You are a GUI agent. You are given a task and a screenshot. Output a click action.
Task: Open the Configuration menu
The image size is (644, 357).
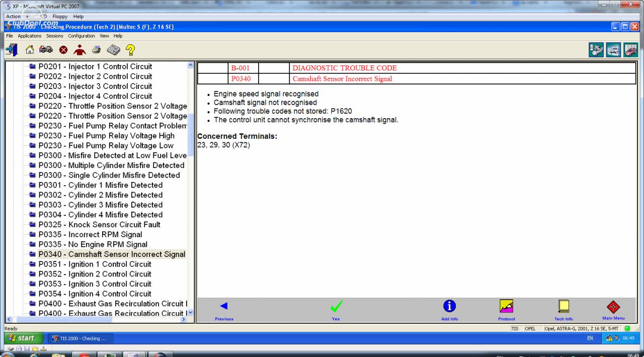82,36
